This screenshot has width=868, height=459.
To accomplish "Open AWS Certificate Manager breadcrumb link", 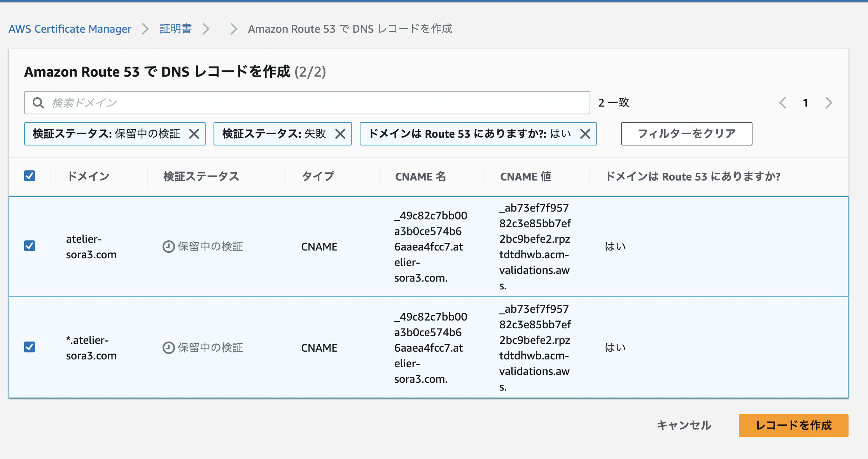I will [x=70, y=29].
